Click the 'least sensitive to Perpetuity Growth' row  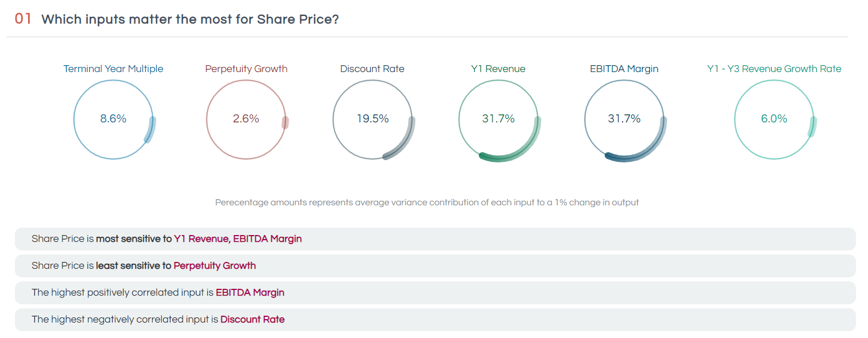click(x=435, y=266)
